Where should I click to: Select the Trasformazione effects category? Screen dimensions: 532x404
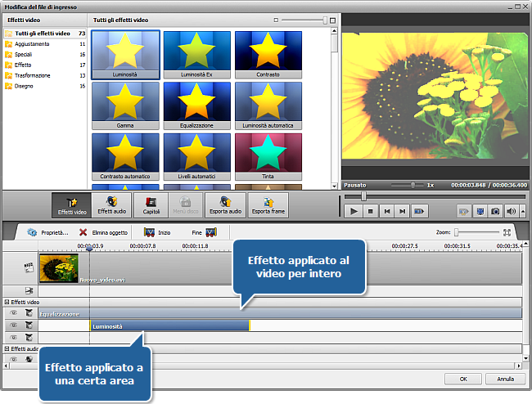point(32,75)
